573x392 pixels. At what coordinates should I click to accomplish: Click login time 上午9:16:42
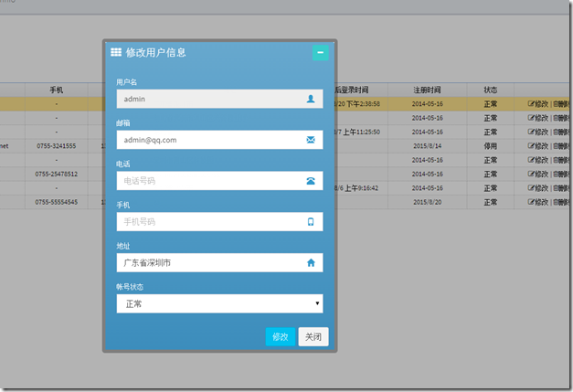(361, 188)
